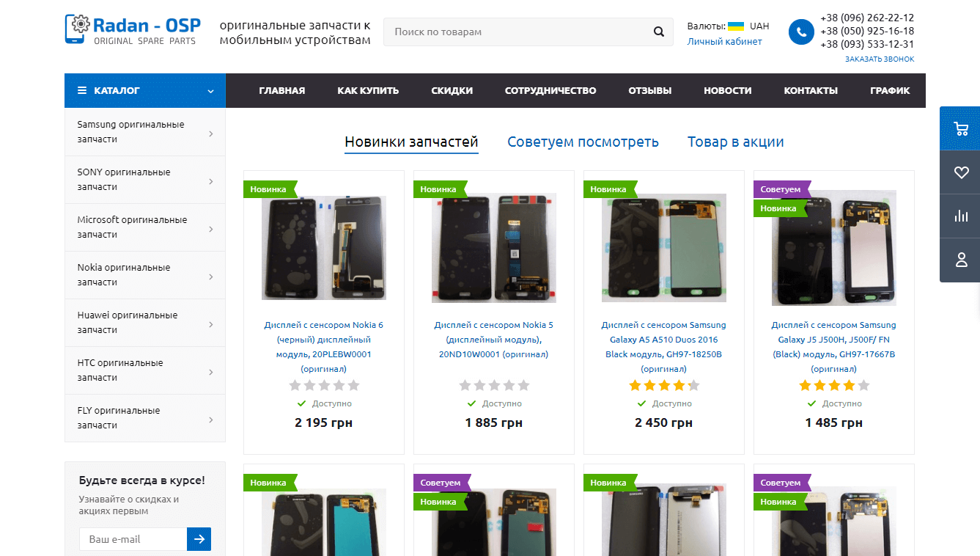The width and height of the screenshot is (980, 556).
Task: Click the ЗАКАЗАТЬ ЗВОНОК link
Action: click(x=879, y=59)
